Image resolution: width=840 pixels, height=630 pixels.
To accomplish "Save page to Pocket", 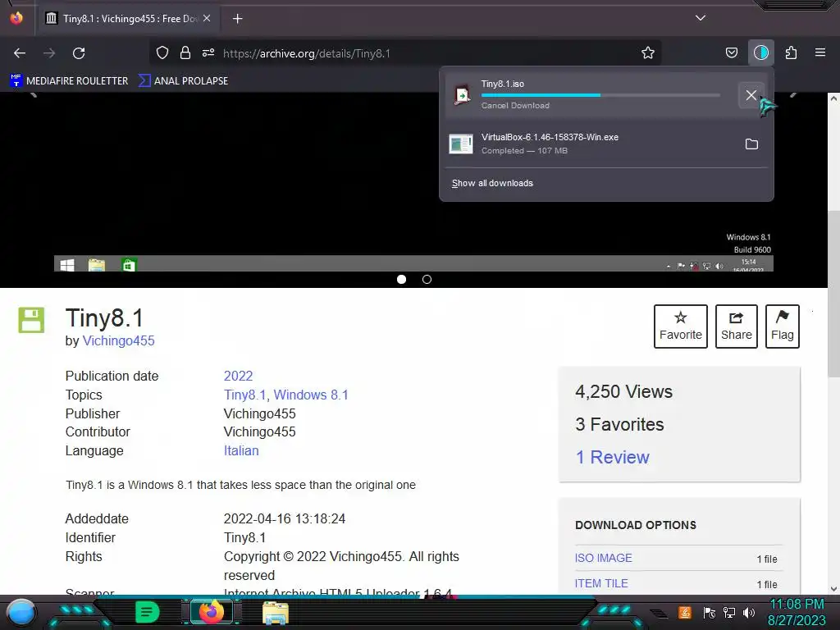I will coord(731,52).
